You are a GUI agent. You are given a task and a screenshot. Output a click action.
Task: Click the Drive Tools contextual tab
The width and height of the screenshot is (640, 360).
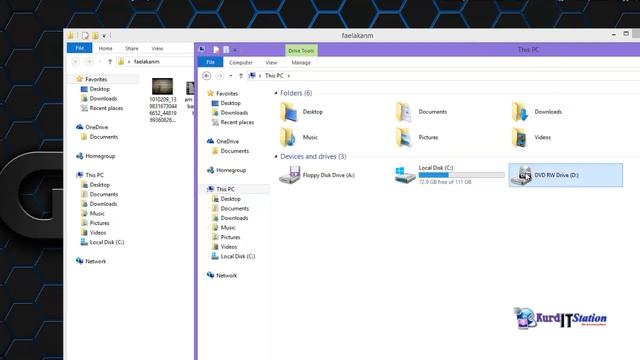point(301,51)
